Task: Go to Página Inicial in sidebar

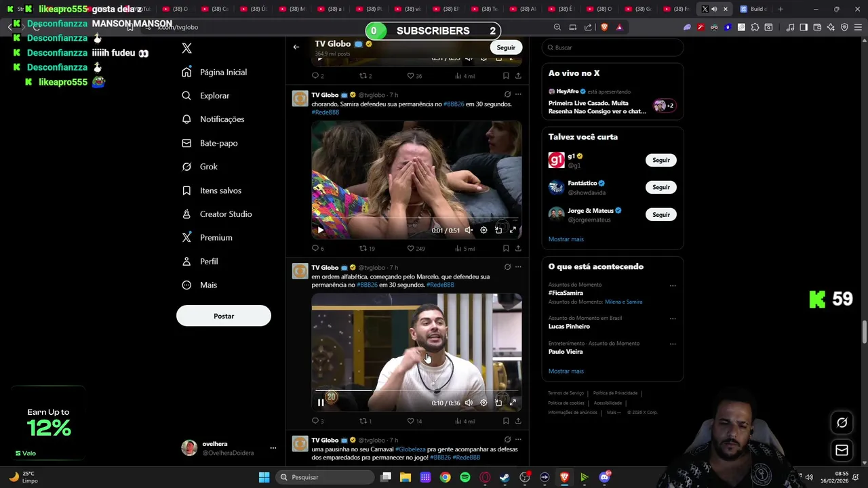Action: pos(214,72)
